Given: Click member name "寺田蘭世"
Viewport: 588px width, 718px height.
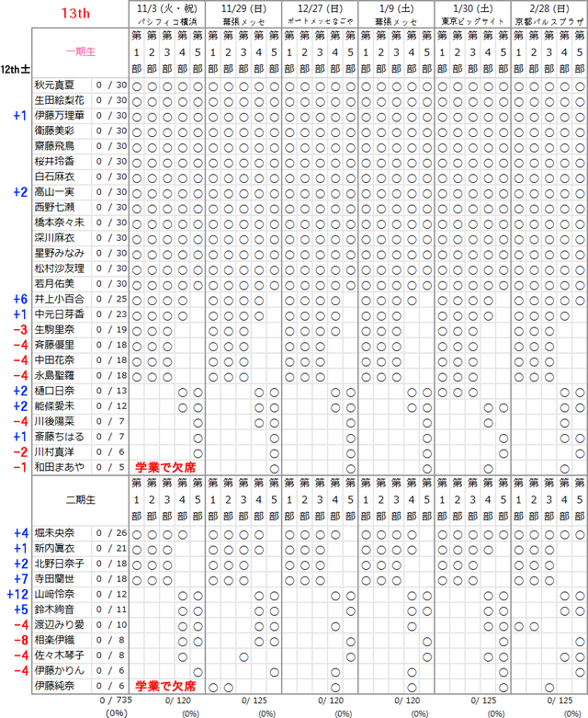Looking at the screenshot, I should (54, 579).
